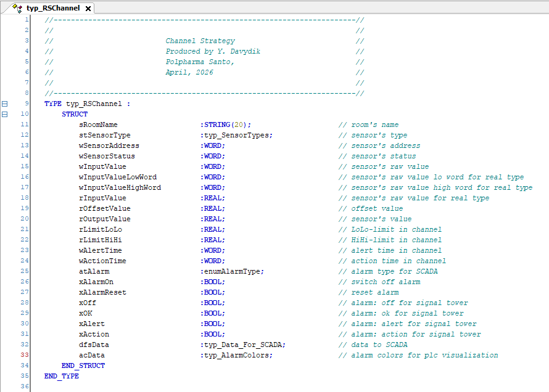The height and width of the screenshot is (392, 549).
Task: Place cursor on the rOffsetValue field
Action: click(x=105, y=209)
